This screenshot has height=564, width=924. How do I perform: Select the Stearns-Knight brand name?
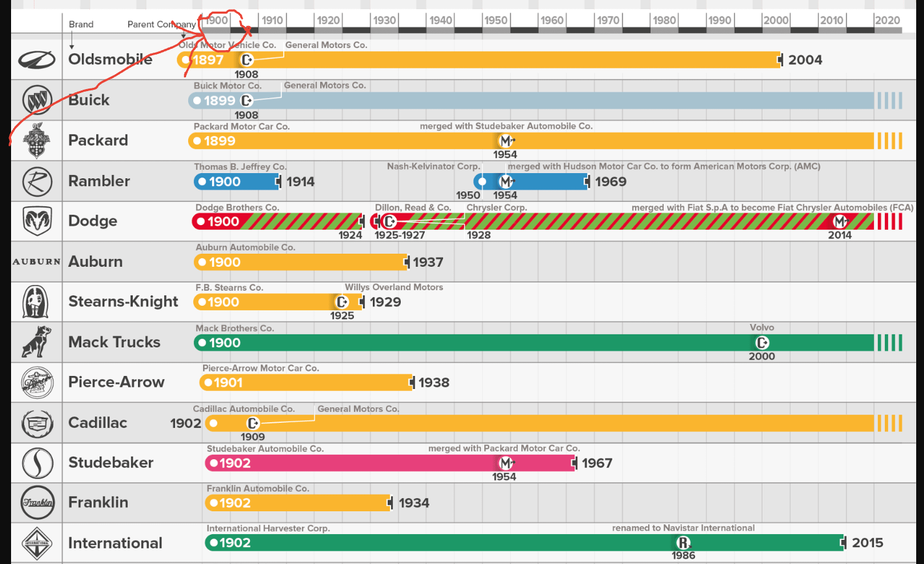(124, 302)
